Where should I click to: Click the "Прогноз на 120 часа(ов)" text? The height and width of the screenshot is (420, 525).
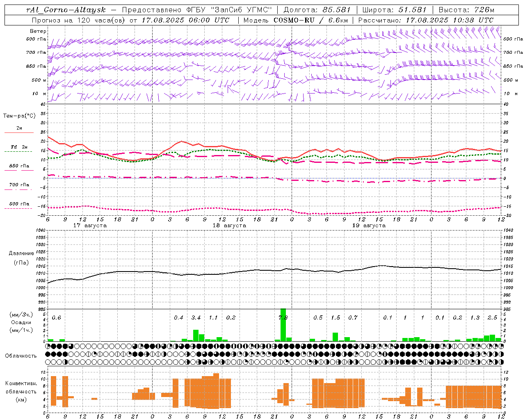pyautogui.click(x=79, y=20)
